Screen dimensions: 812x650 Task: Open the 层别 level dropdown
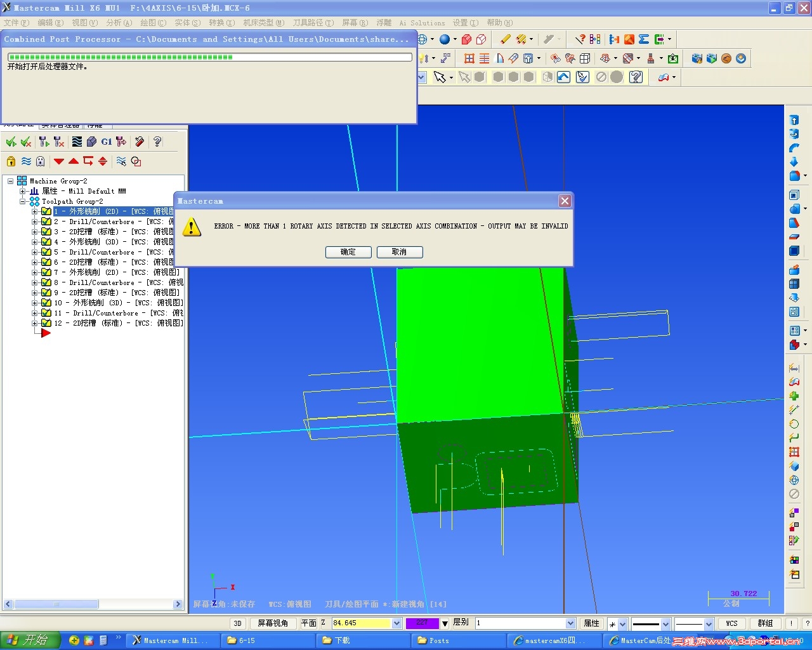pos(570,623)
